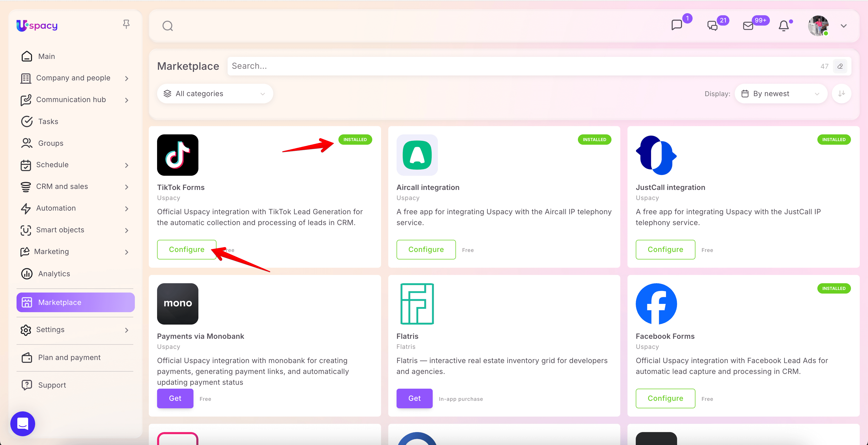Expand Schedule submenu arrow
Image resolution: width=868 pixels, height=445 pixels.
click(x=127, y=165)
